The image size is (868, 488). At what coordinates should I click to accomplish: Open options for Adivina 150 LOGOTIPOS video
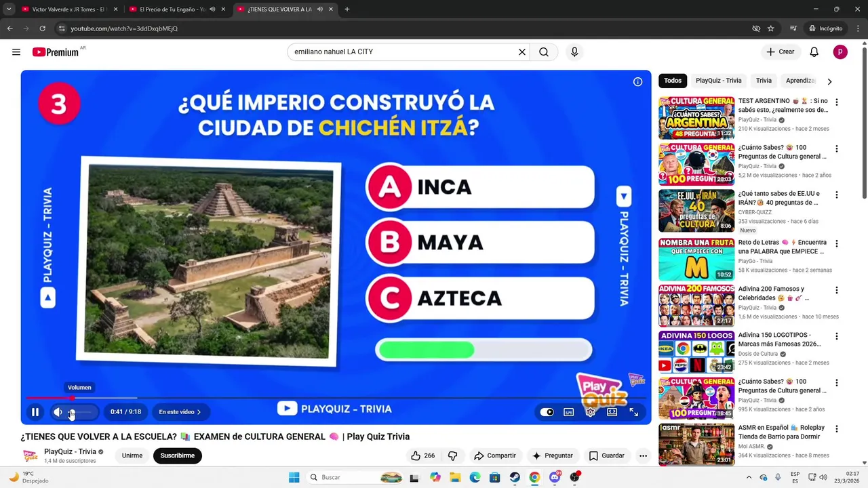(x=837, y=336)
